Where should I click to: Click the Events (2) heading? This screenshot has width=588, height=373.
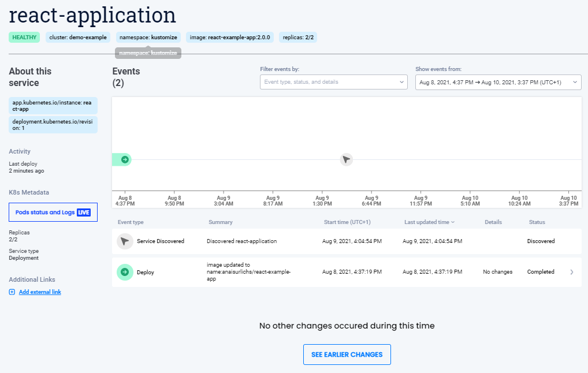click(126, 77)
